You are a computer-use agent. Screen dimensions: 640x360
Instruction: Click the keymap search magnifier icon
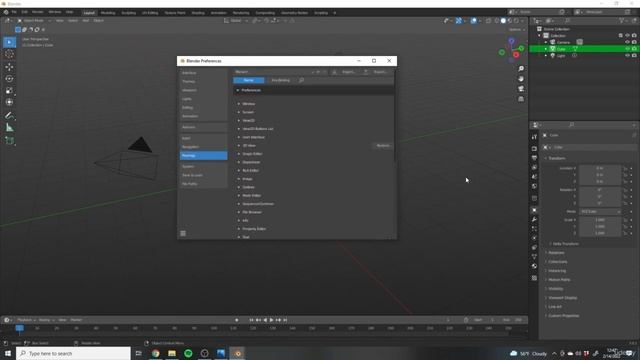coord(301,80)
